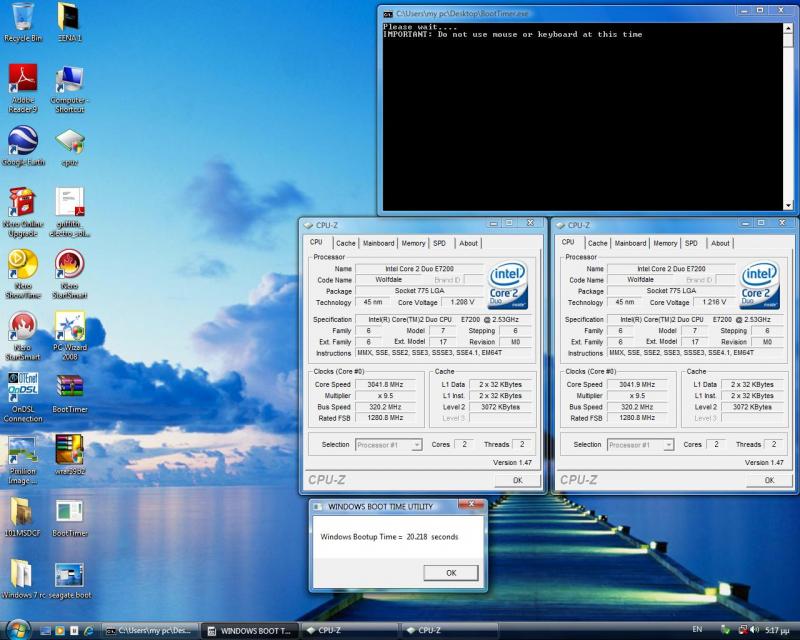This screenshot has height=640, width=800.
Task: Click the "20.218 seconds" boot time text
Action: [x=432, y=537]
